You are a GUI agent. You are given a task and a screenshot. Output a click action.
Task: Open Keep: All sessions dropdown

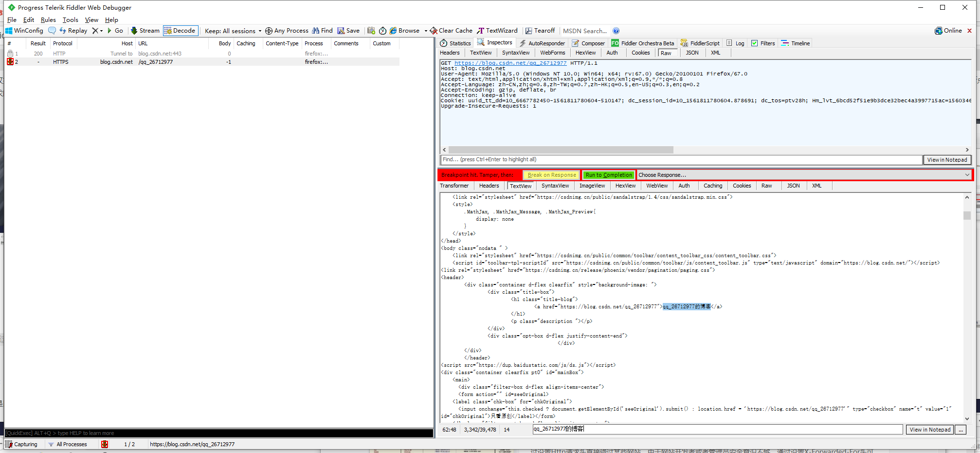(x=233, y=31)
